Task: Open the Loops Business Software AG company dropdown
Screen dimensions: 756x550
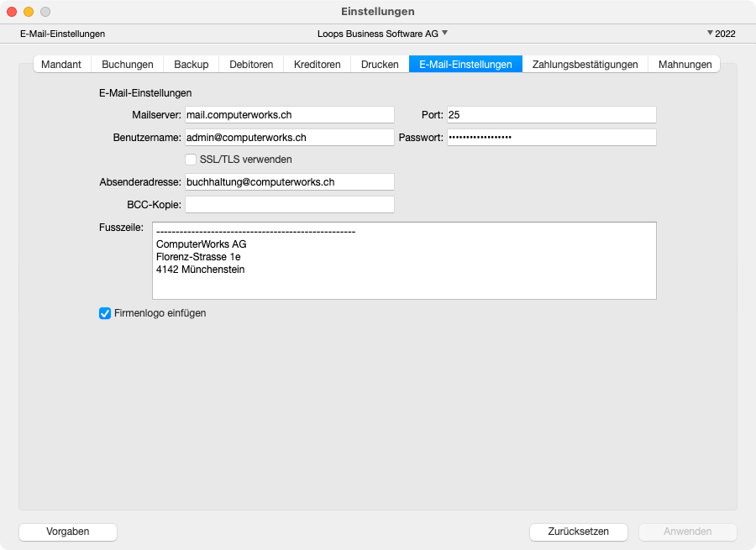Action: tap(383, 34)
